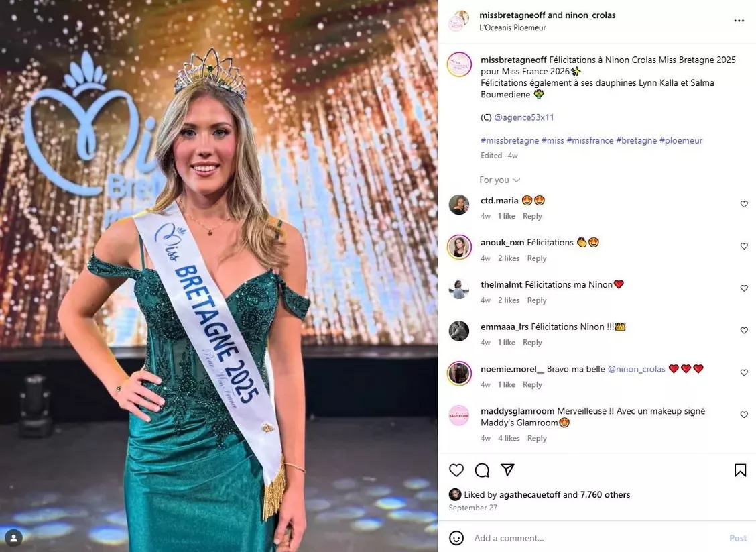Like ctd.maria's comment

(744, 204)
